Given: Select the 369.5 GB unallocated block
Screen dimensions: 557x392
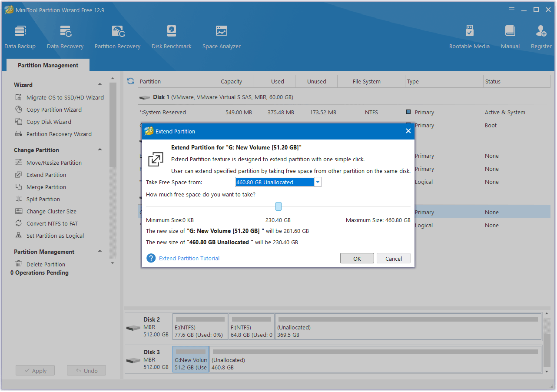Looking at the screenshot, I should [408, 327].
